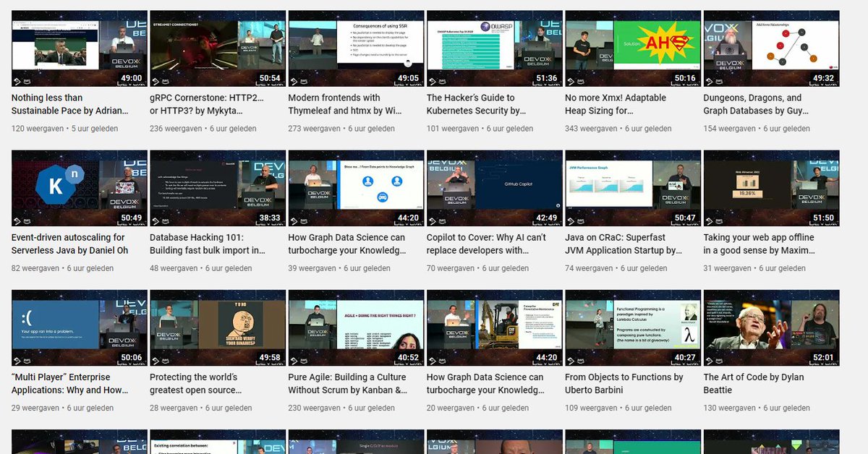This screenshot has height=454, width=868.
Task: Open The Art of Code video thumbnail
Action: coord(771,328)
